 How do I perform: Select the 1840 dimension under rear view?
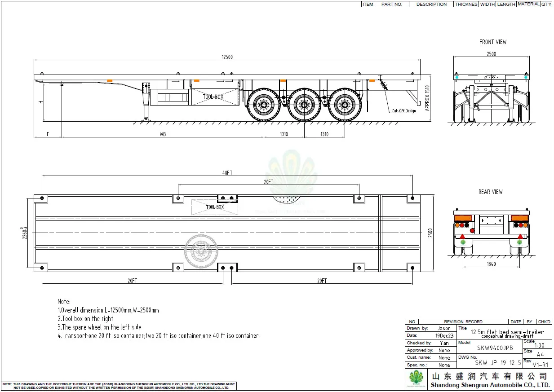[491, 264]
